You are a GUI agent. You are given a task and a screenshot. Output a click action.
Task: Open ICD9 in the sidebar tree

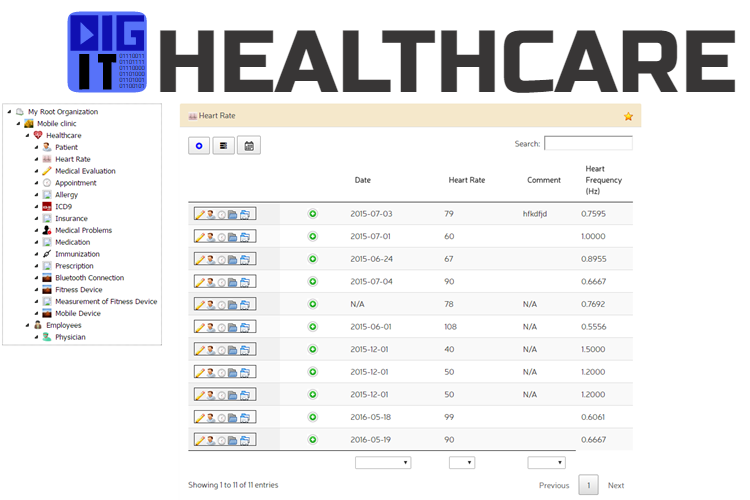click(x=63, y=207)
